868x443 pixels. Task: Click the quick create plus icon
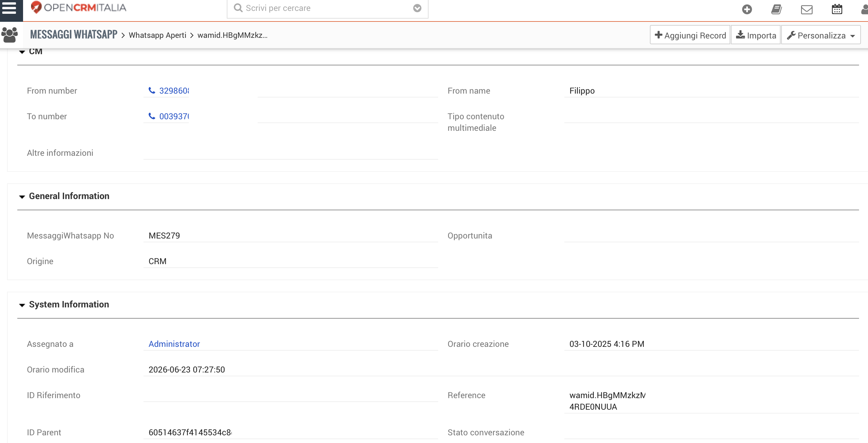(747, 9)
